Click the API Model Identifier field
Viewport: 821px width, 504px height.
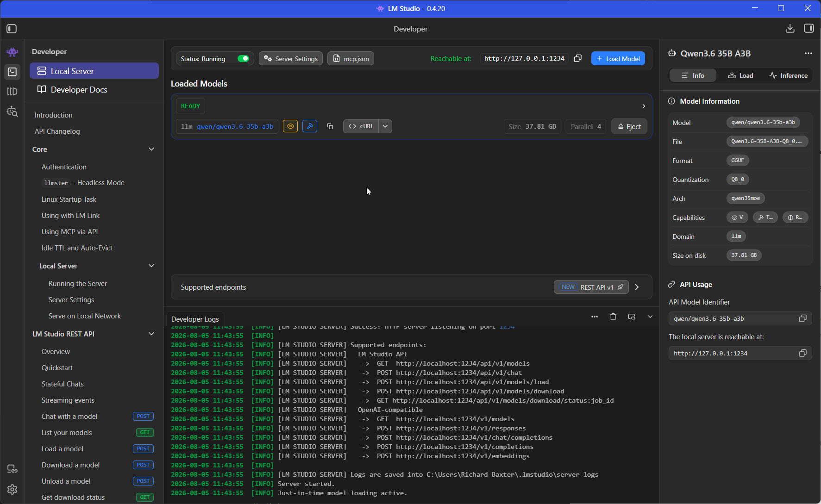(x=740, y=318)
